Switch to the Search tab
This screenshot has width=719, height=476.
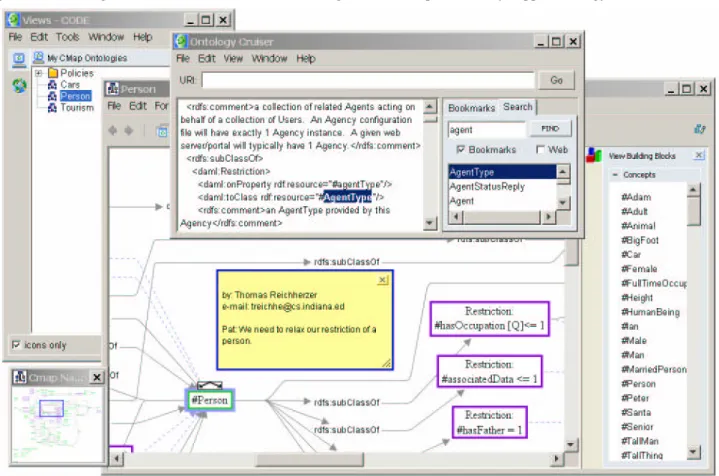(x=518, y=107)
